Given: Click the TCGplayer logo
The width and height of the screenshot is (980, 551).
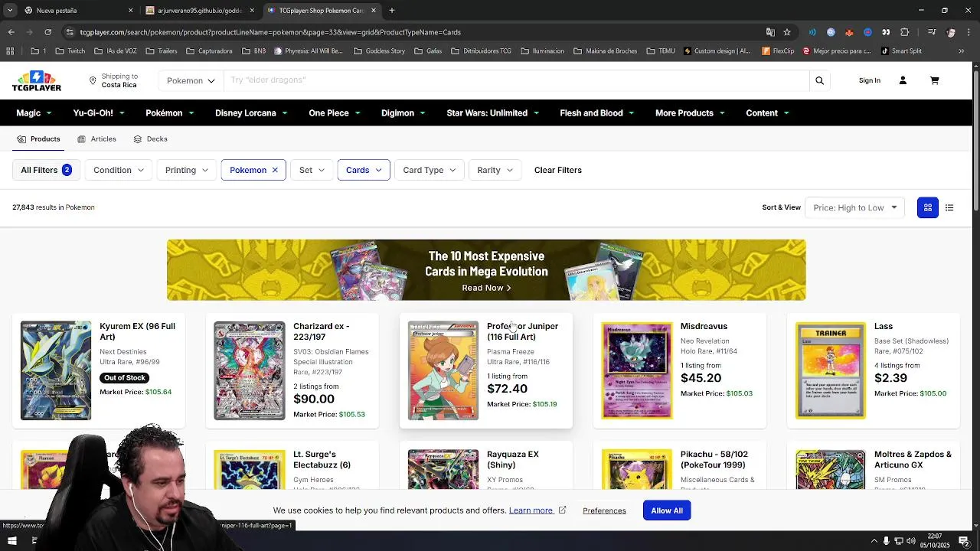Looking at the screenshot, I should (37, 80).
